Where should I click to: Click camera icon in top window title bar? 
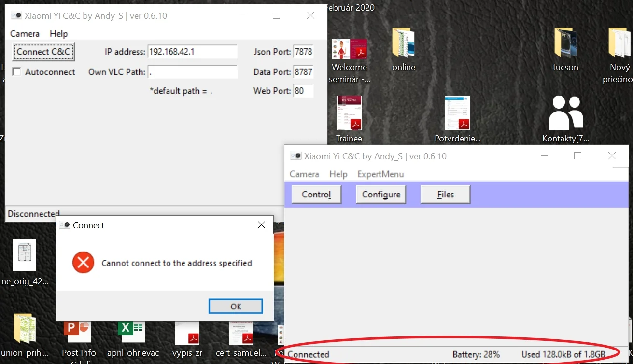pos(16,15)
